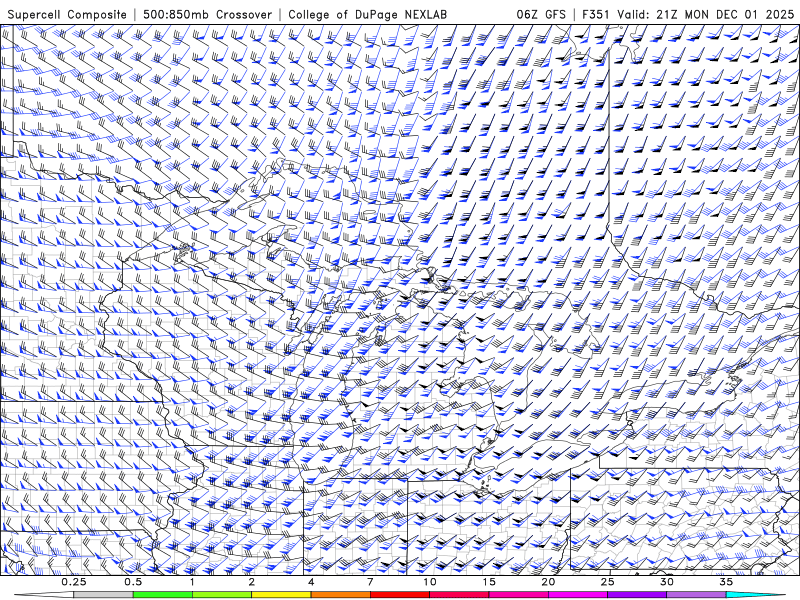The image size is (800, 600).
Task: Click the '500:850mb Crossover' header label
Action: click(x=208, y=15)
